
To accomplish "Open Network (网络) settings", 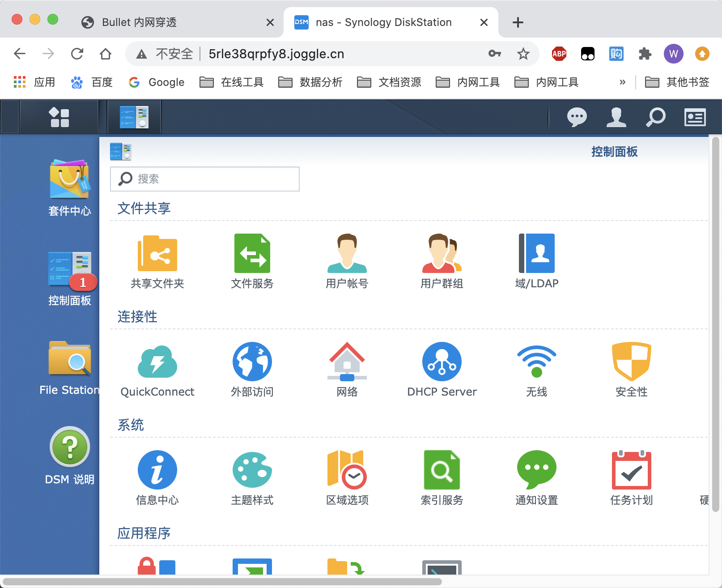I will [x=347, y=370].
